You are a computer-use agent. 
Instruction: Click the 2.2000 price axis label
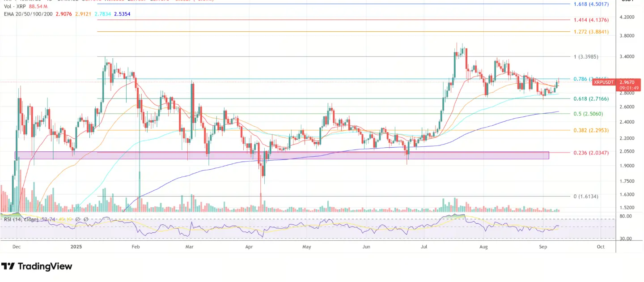point(627,138)
